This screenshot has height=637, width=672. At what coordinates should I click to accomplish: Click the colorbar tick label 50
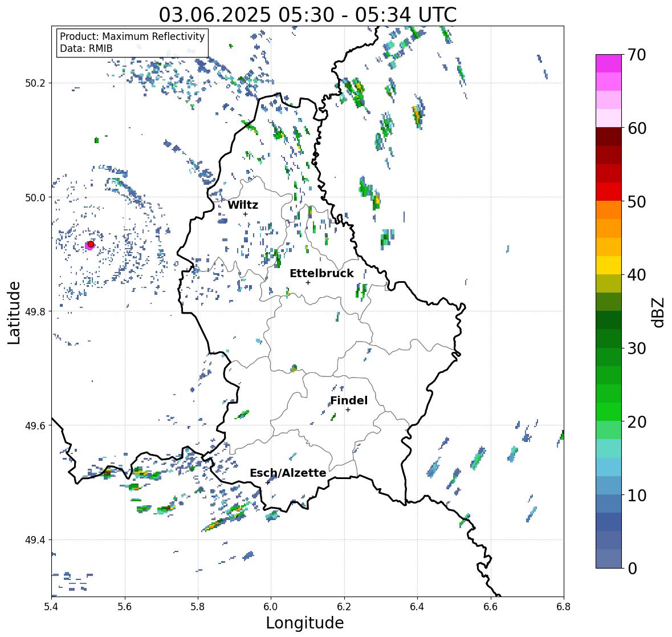[636, 201]
